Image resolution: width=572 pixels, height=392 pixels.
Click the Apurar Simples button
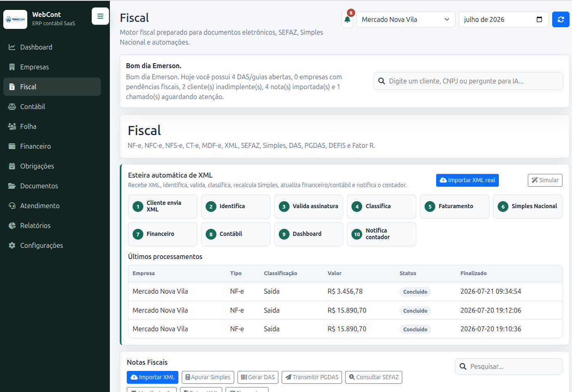click(208, 377)
